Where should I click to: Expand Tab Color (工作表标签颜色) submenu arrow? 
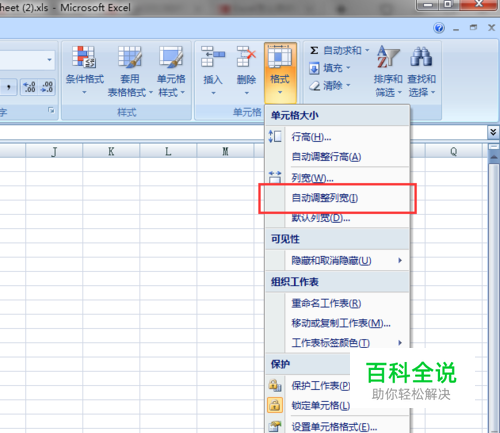tap(400, 343)
